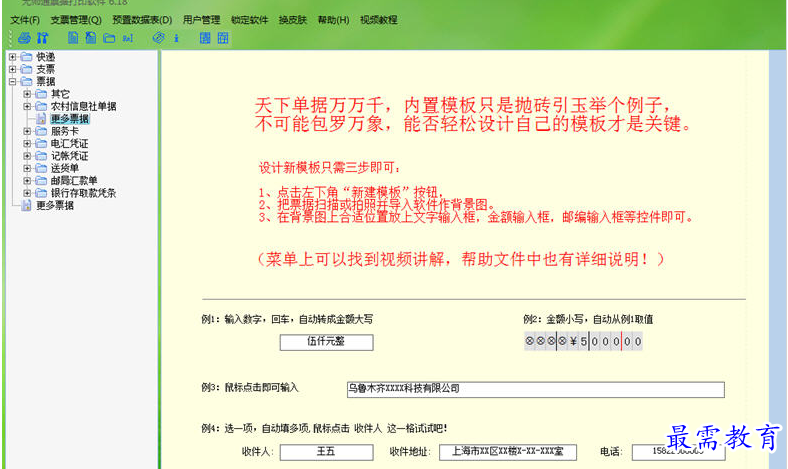The image size is (788, 469).
Task: Click the 收件人 field containing 王五
Action: tap(326, 452)
